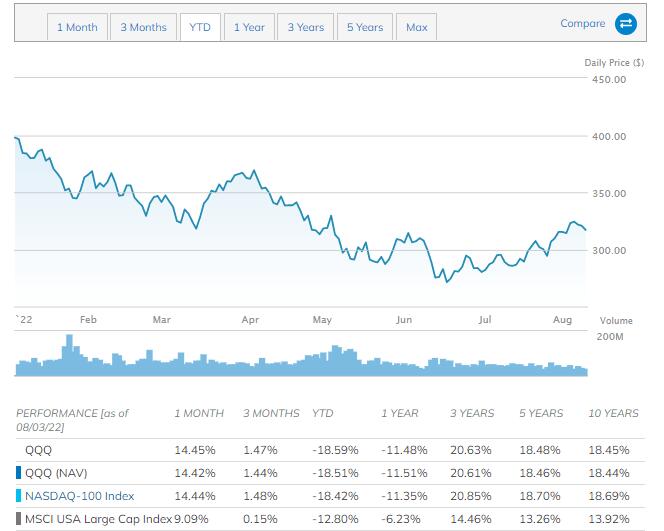Open the Compare link
This screenshot has width=664, height=531.
click(x=582, y=23)
